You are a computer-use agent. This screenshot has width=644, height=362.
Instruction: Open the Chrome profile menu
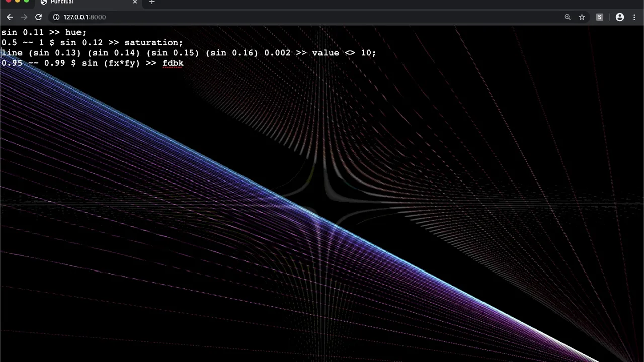point(620,17)
